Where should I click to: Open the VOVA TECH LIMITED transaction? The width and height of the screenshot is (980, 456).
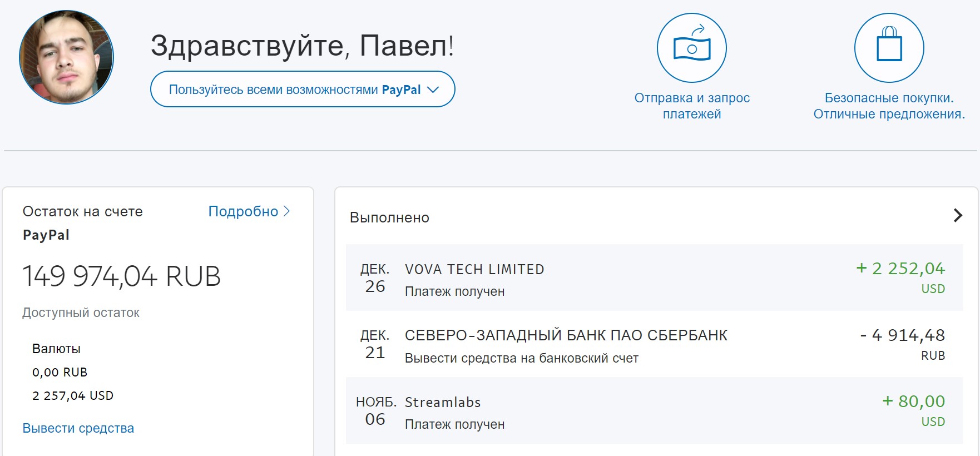474,270
